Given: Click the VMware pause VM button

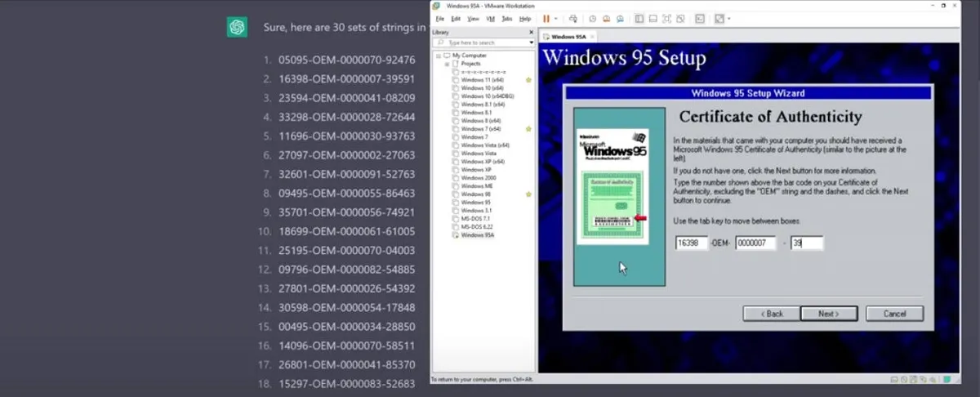Looking at the screenshot, I should 546,19.
